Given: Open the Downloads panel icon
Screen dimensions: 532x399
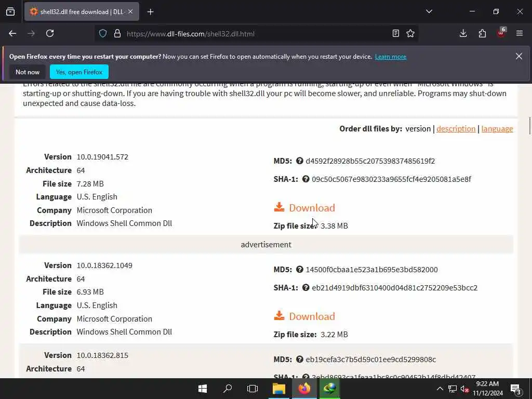Looking at the screenshot, I should pyautogui.click(x=463, y=34).
